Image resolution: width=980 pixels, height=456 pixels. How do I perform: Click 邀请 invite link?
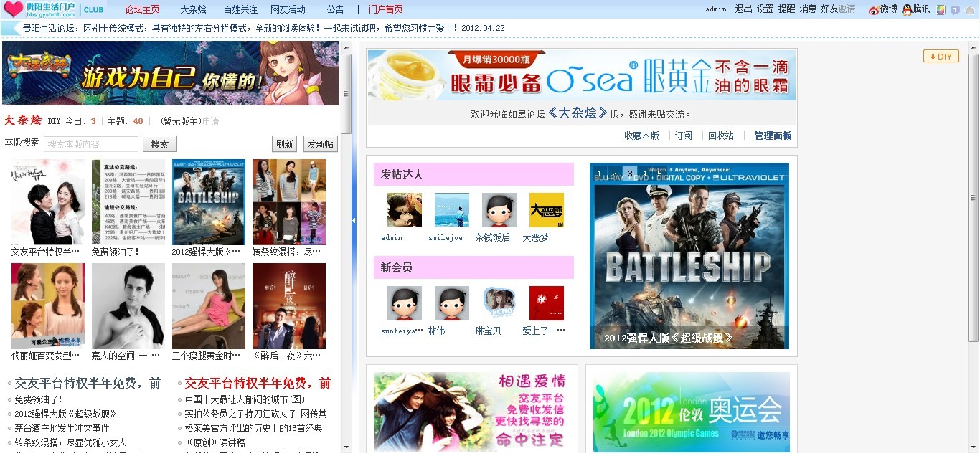pos(847,9)
